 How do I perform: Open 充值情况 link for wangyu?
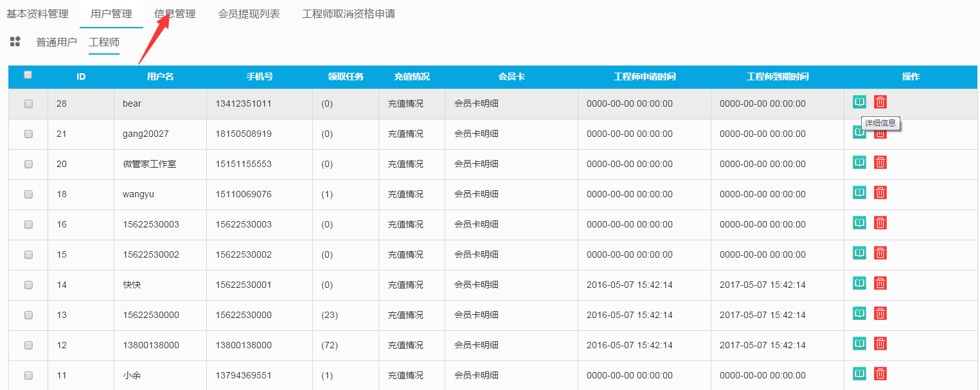coord(405,194)
